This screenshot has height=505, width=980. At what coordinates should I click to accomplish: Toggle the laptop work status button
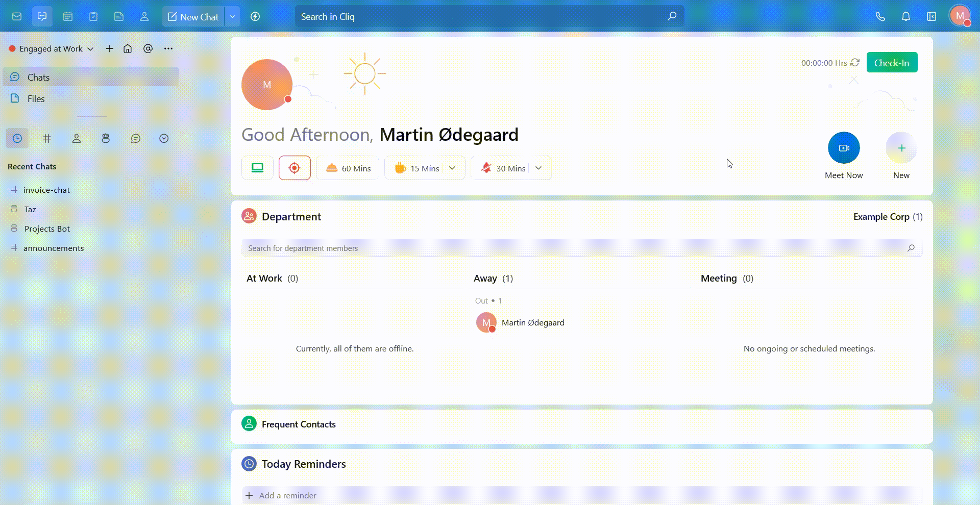[x=257, y=168]
